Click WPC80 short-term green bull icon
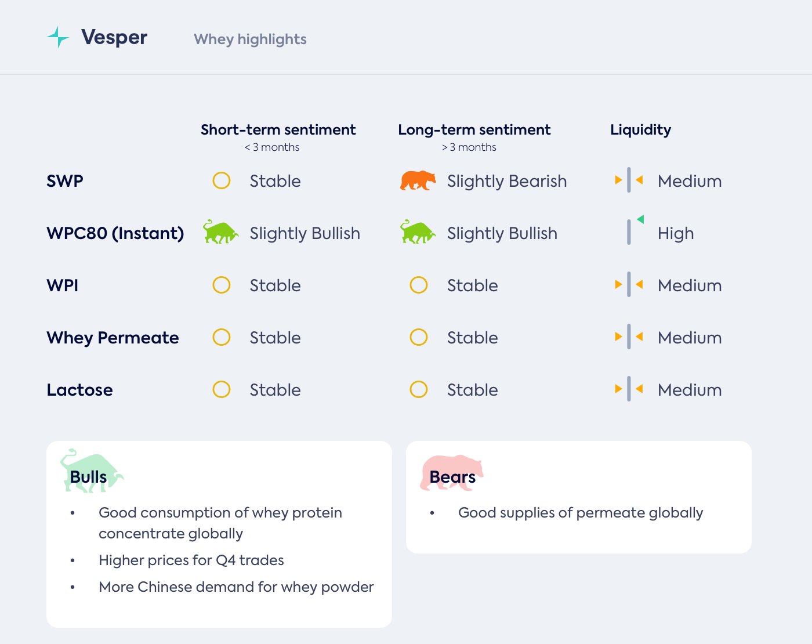Image resolution: width=812 pixels, height=644 pixels. 220,232
